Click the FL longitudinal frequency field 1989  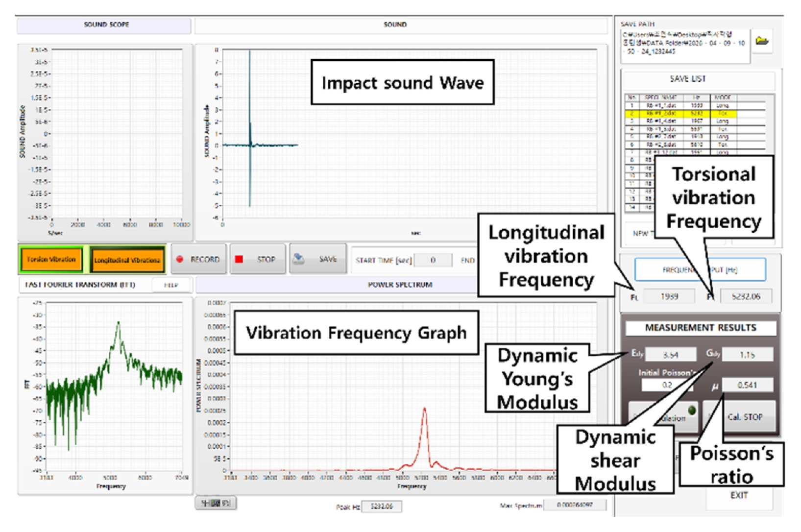(669, 296)
